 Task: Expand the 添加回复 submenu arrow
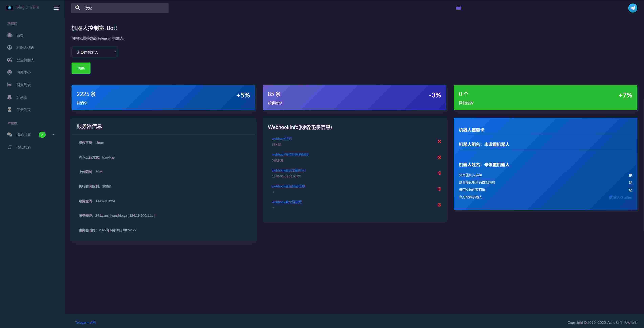point(53,135)
